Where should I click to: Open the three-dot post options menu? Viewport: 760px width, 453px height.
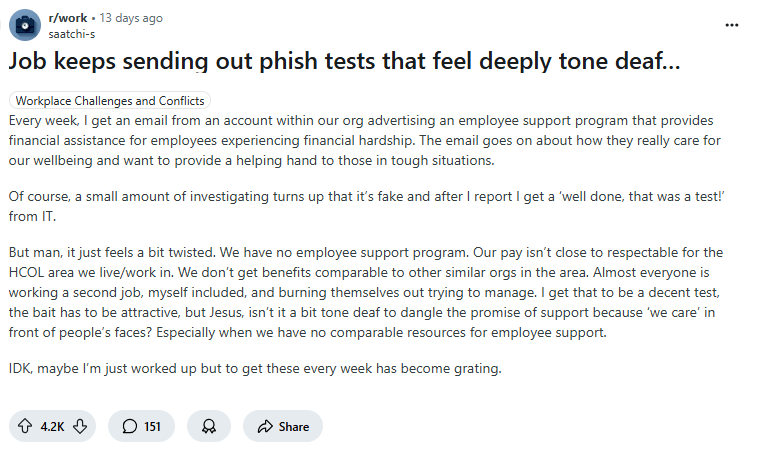pyautogui.click(x=732, y=25)
